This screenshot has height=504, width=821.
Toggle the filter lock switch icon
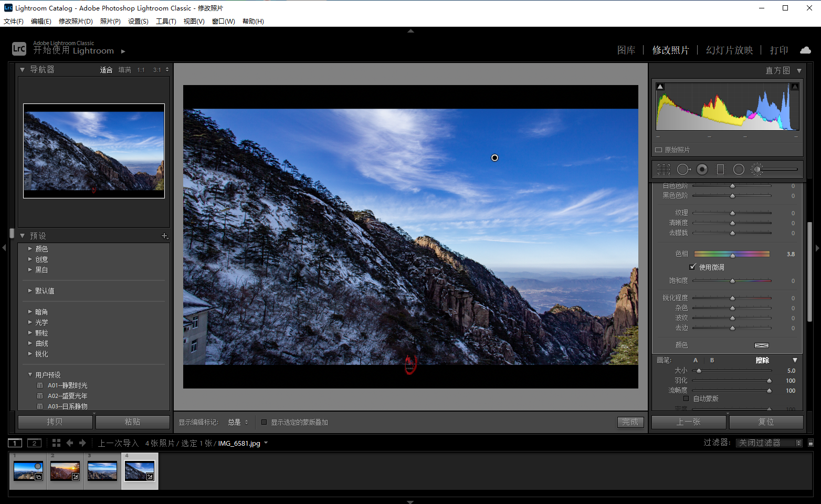pos(811,443)
